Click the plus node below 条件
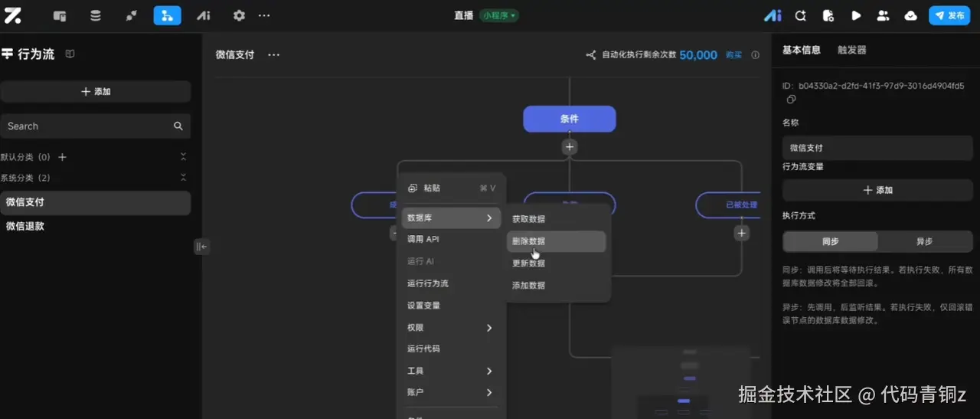This screenshot has width=980, height=419. (x=569, y=146)
